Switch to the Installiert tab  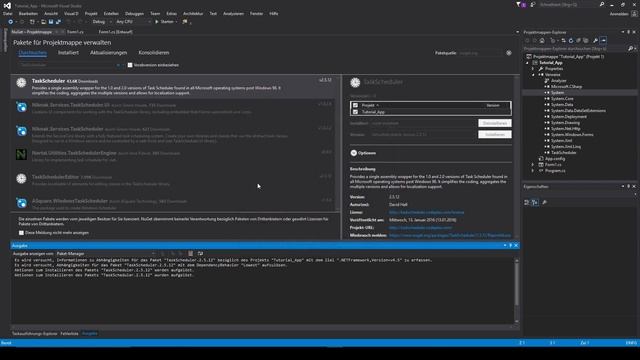coord(68,53)
